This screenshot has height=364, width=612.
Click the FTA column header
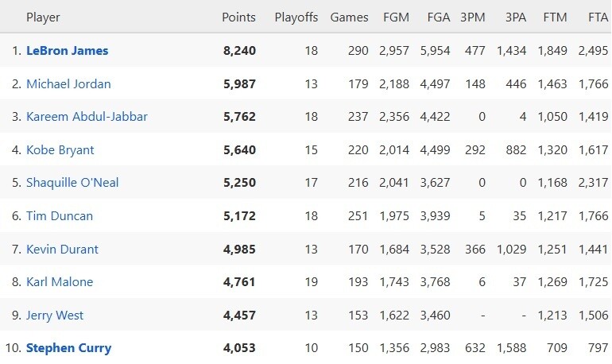598,17
